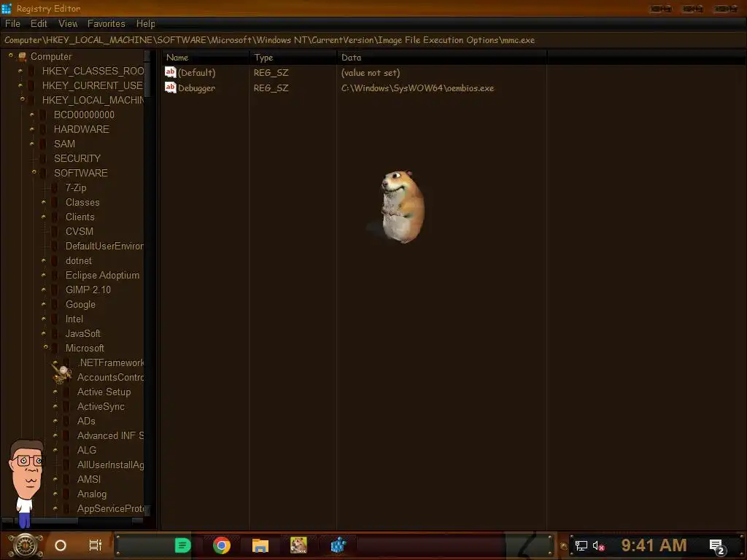Open the Favorites menu
The width and height of the screenshot is (747, 560).
(107, 23)
